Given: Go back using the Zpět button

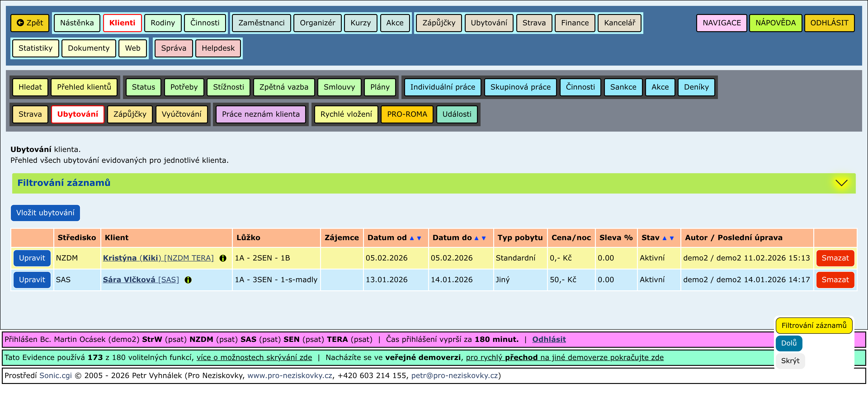Looking at the screenshot, I should [x=30, y=23].
